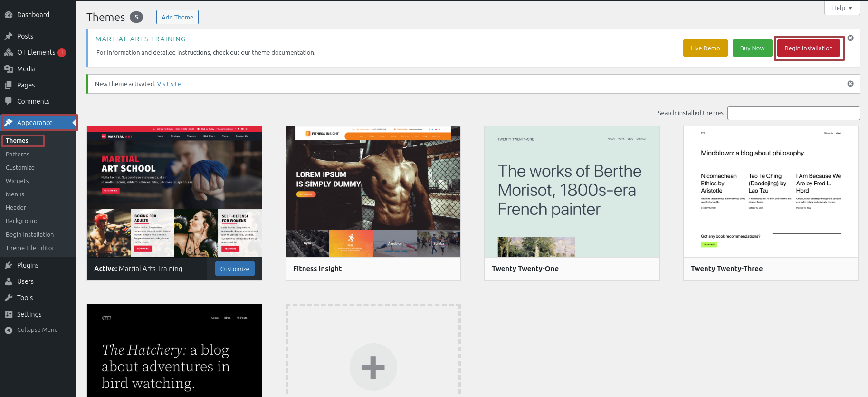Viewport: 868px width, 397px height.
Task: Select the Martial Arts Training theme thumbnail
Action: tap(174, 192)
